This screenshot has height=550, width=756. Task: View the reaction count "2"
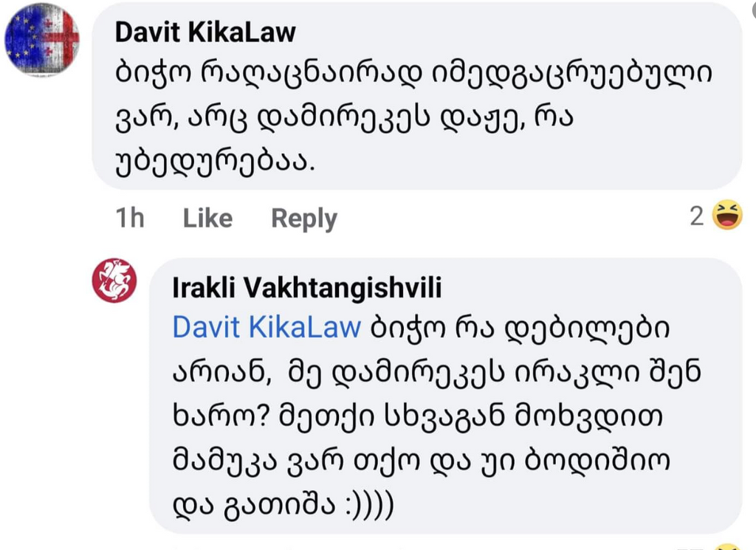pos(696,217)
